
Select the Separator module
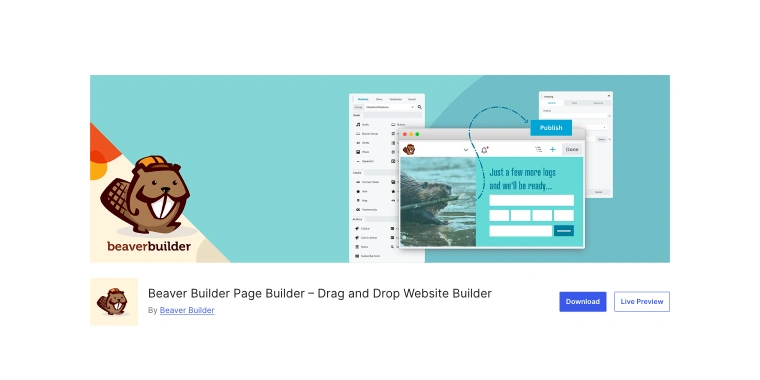pos(365,161)
